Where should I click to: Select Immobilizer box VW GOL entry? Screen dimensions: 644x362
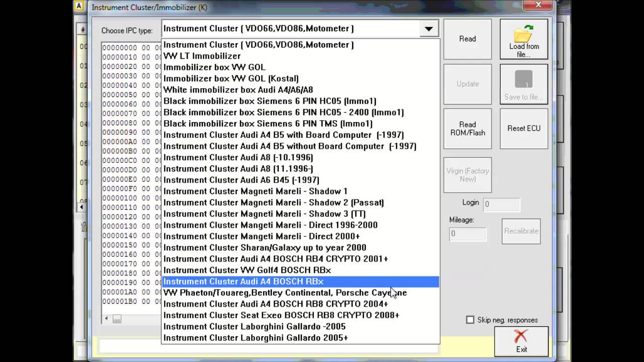(x=300, y=67)
